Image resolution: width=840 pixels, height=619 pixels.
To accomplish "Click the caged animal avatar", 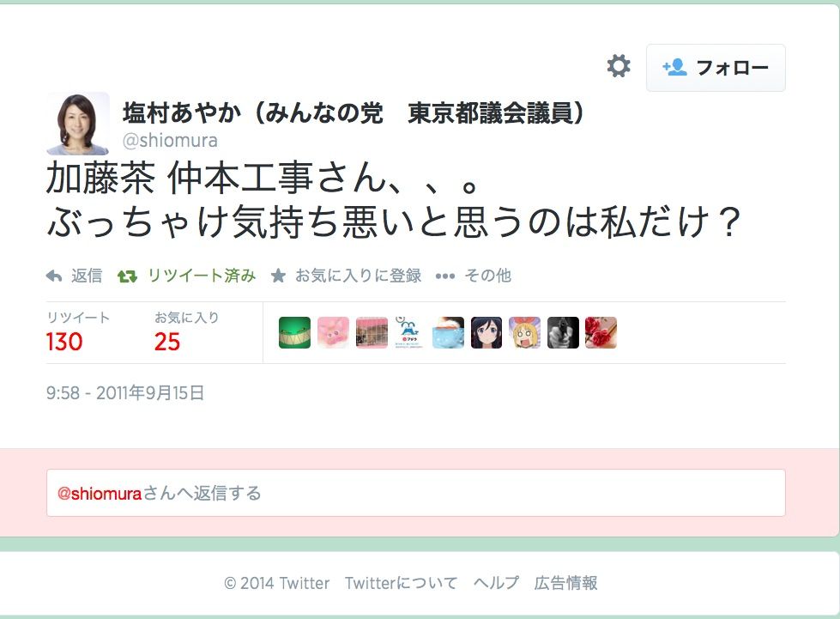I will pyautogui.click(x=372, y=332).
